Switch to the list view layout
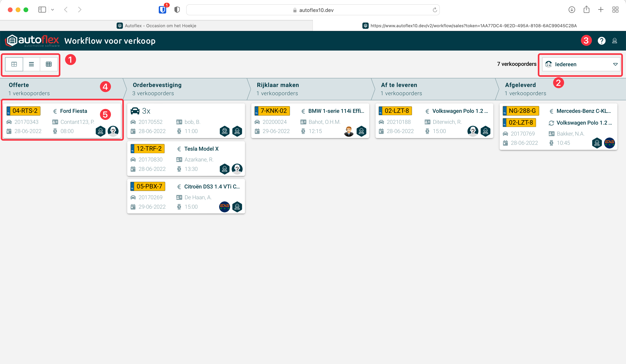 point(31,64)
